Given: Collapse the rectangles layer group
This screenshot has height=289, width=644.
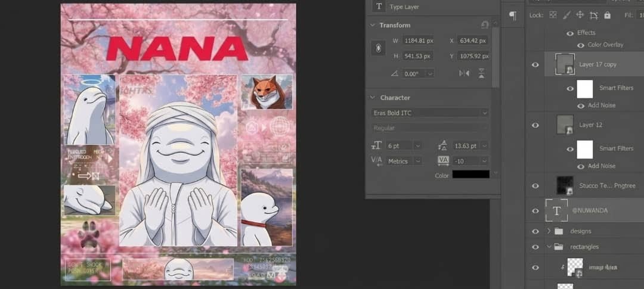Looking at the screenshot, I should [x=549, y=247].
